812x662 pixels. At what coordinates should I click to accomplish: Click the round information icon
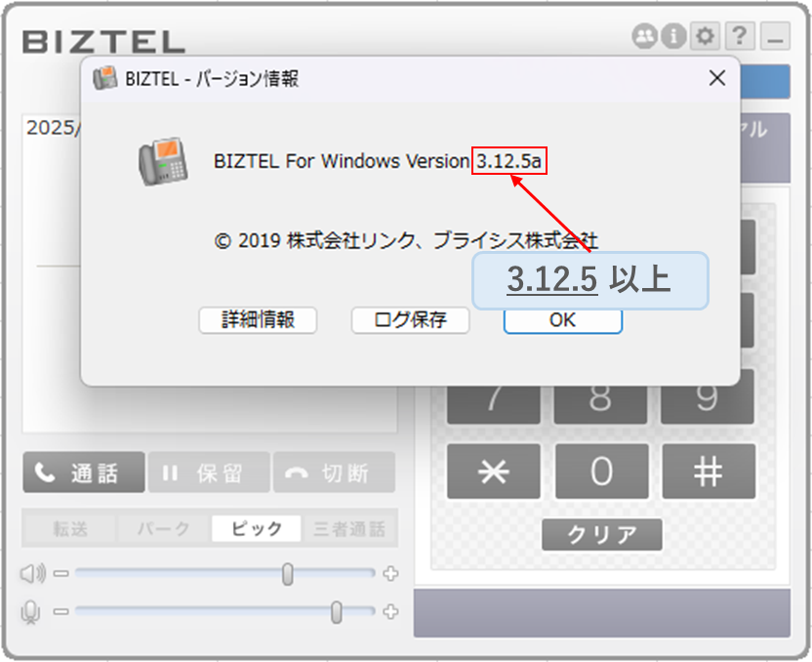tap(673, 36)
